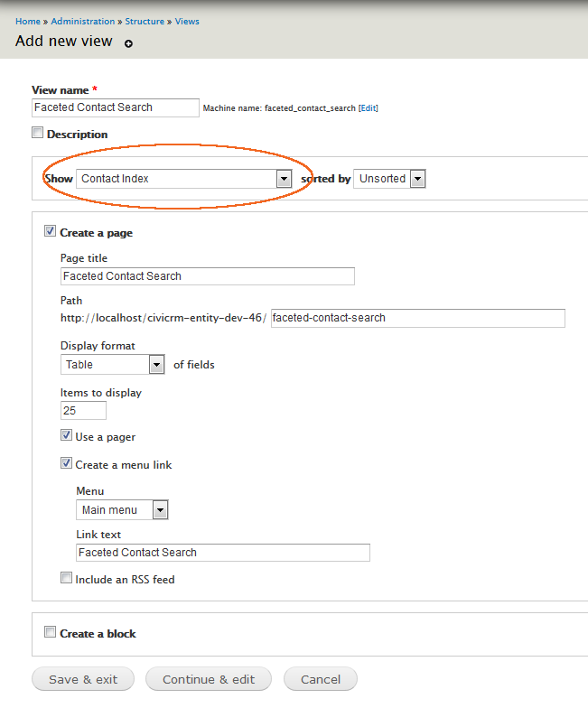The width and height of the screenshot is (588, 708).
Task: Click the Path field with faceted-contact-search
Action: [x=417, y=318]
